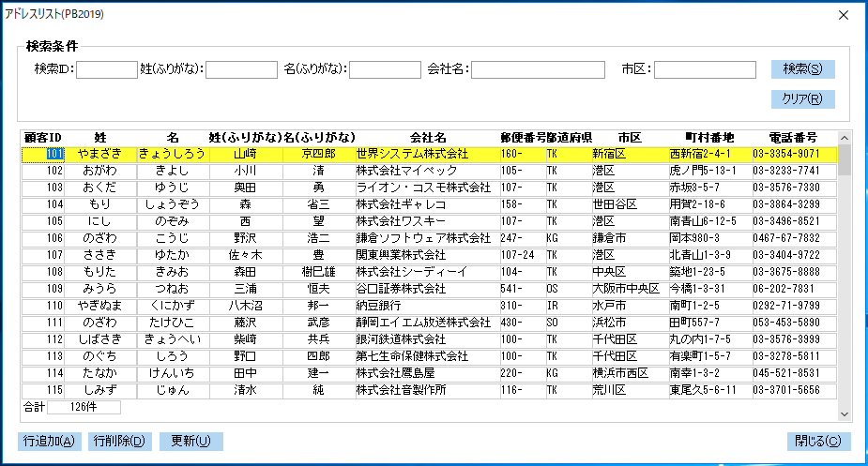Click the 世界システム株式会社 company cell
Viewport: 868px width, 466px height.
[x=427, y=154]
